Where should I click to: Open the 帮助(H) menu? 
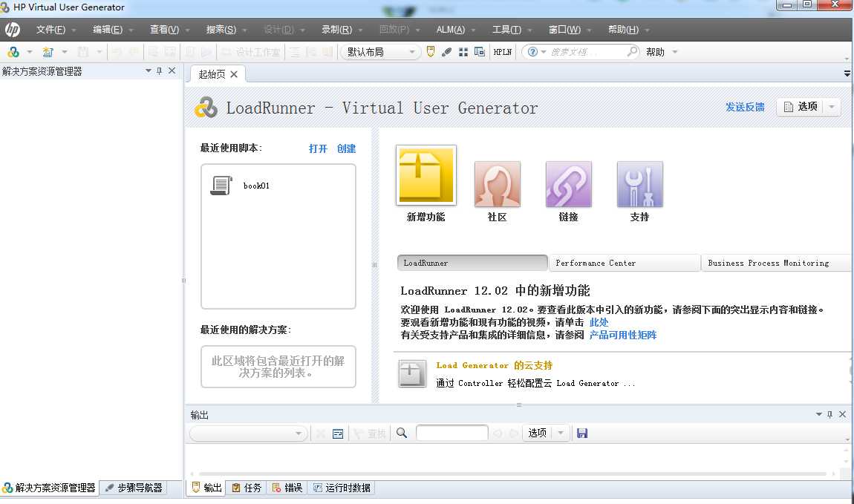(623, 30)
